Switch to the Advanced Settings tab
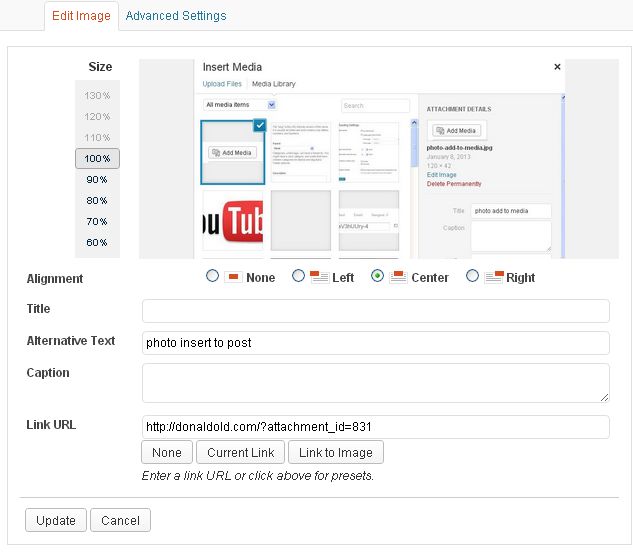The image size is (633, 555). pyautogui.click(x=176, y=16)
